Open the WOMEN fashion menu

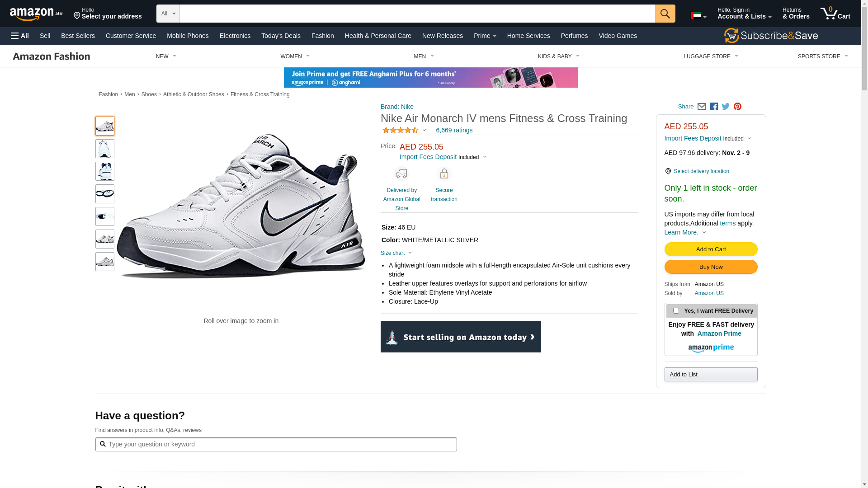click(x=295, y=56)
